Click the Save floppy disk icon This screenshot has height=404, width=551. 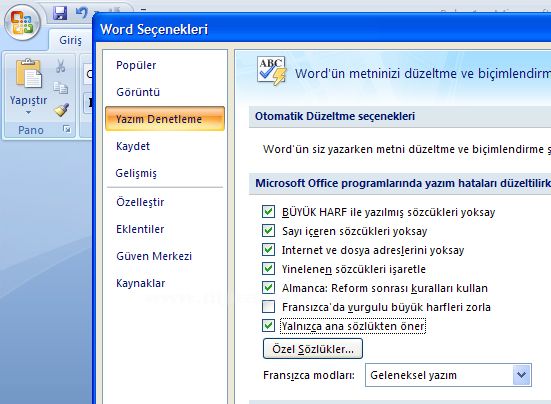pos(60,13)
